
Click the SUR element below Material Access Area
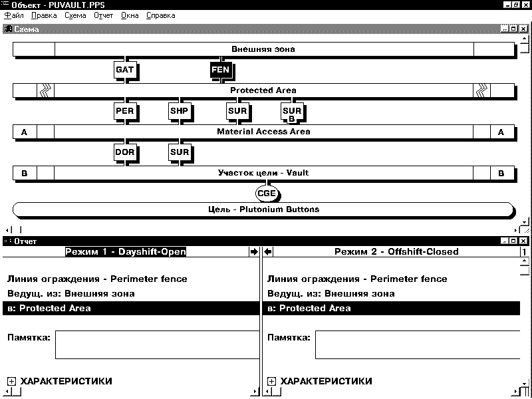pos(179,152)
